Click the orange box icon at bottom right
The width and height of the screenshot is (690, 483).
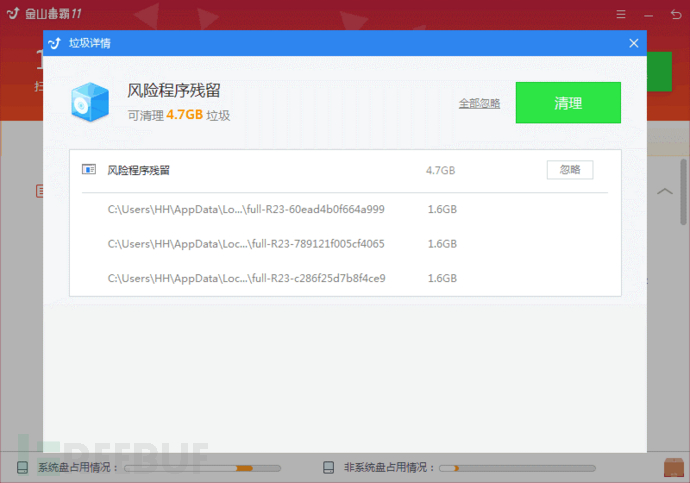(x=674, y=467)
